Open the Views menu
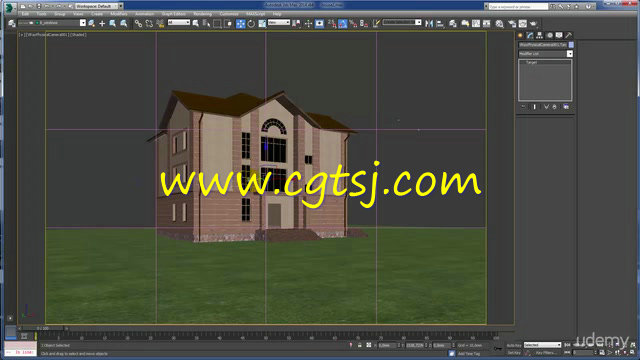640x360 pixels. [x=78, y=14]
